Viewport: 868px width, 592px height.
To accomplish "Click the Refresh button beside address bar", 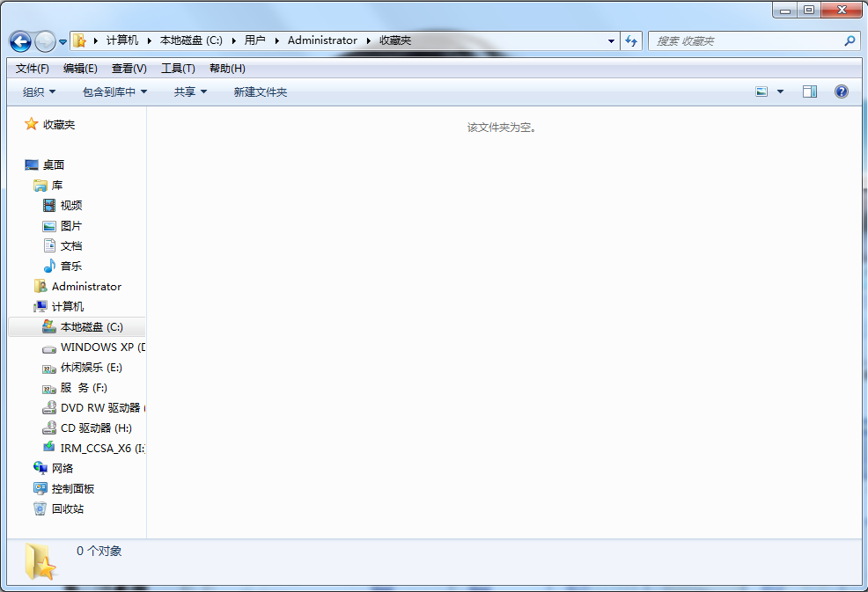I will [x=631, y=41].
